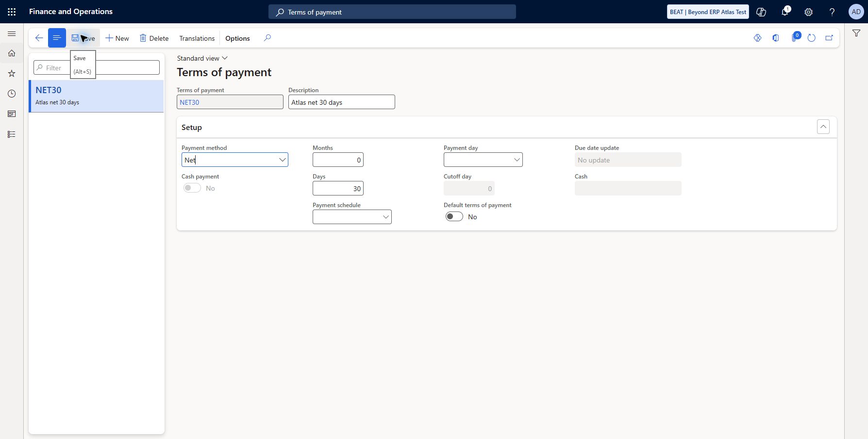Click the Terms of payment search box
868x439 pixels.
tap(392, 12)
